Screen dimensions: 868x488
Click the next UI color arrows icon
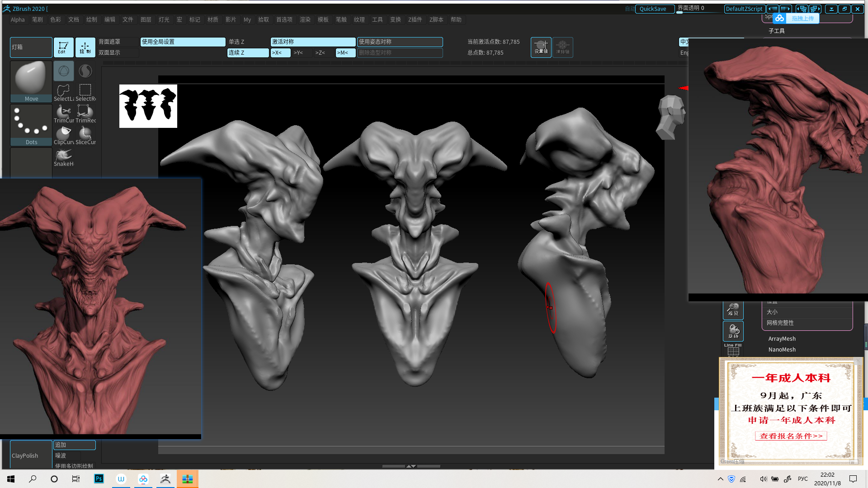(786, 9)
